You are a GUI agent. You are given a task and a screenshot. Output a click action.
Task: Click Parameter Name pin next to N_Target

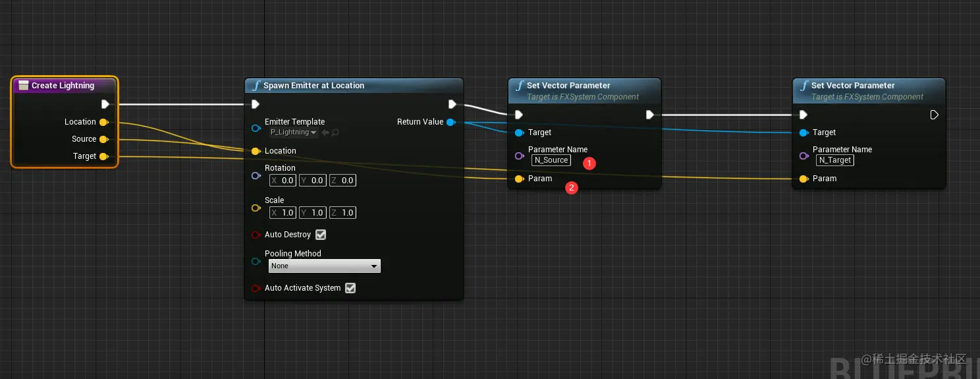(803, 156)
